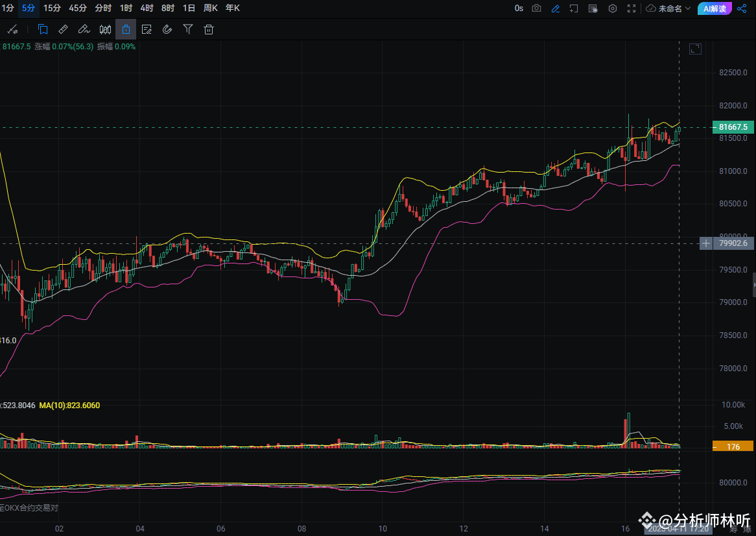The height and width of the screenshot is (536, 756).
Task: Toggle the magnet snap tool
Action: (x=167, y=29)
